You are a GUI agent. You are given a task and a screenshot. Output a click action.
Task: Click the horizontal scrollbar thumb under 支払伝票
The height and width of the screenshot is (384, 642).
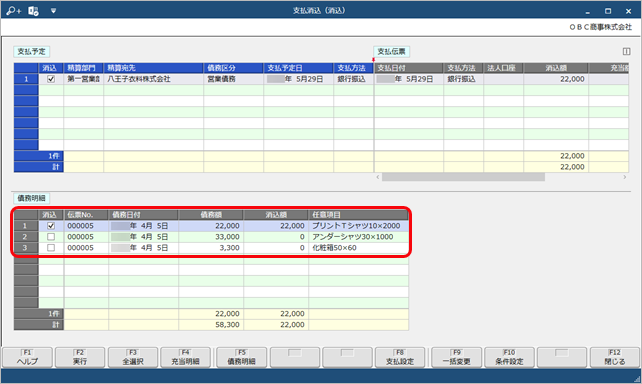[x=463, y=177]
